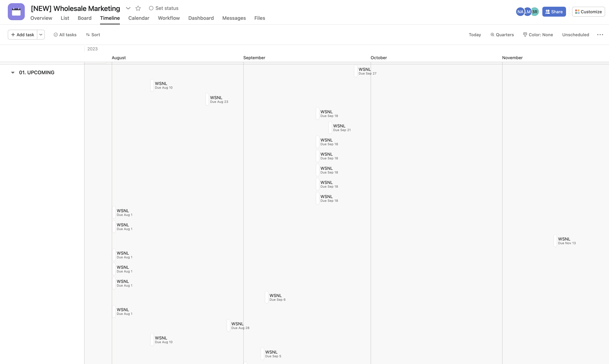Screen dimensions: 609x364
Task: Show Unscheduled tasks panel
Action: point(575,35)
